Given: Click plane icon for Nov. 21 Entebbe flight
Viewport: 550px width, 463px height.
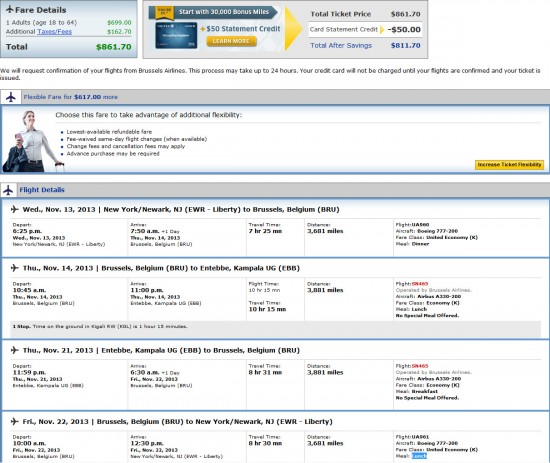Looking at the screenshot, I should tap(14, 350).
